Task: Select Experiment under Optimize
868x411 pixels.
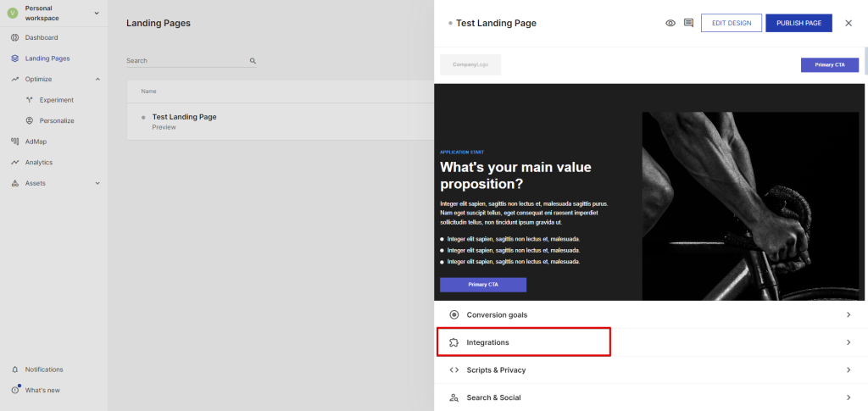Action: pos(56,100)
